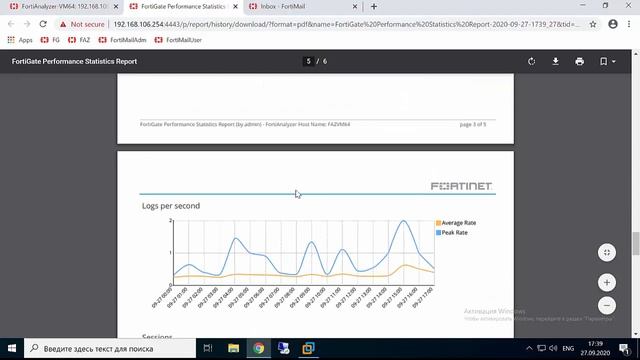Click the PDF page number field

[309, 61]
